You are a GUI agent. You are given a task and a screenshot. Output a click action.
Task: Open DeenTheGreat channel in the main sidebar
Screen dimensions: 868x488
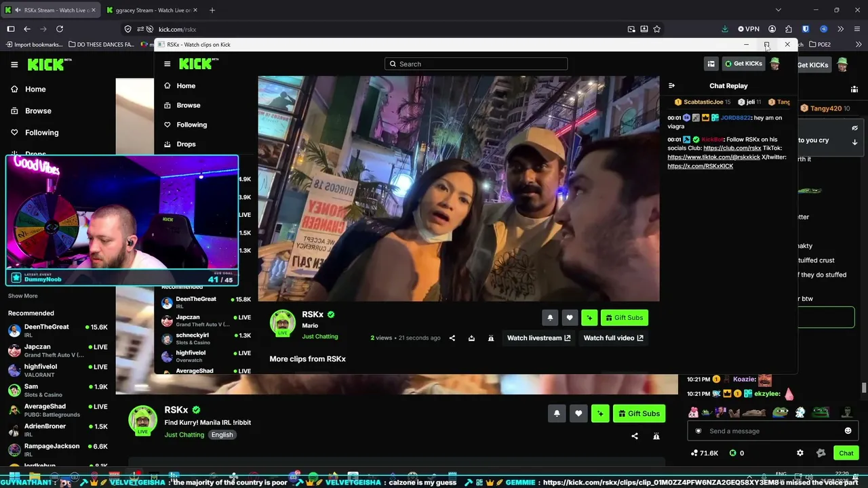tap(58, 331)
